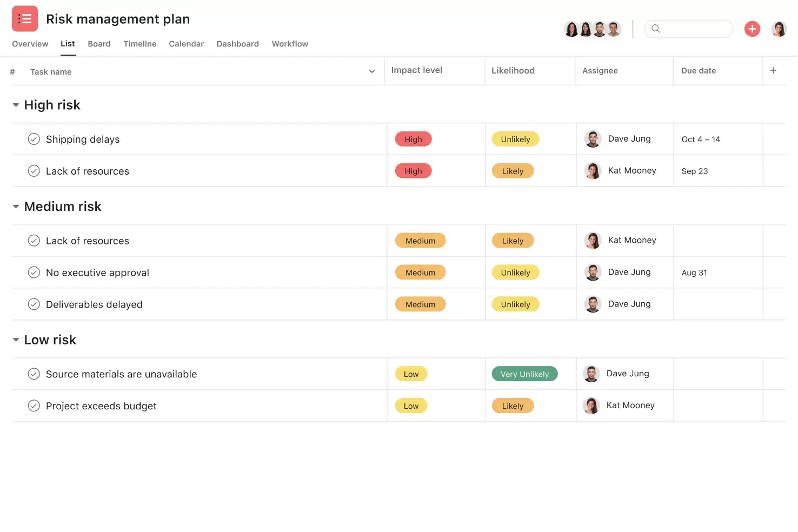Image resolution: width=798 pixels, height=532 pixels.
Task: Open the Dashboard view
Action: tap(237, 44)
